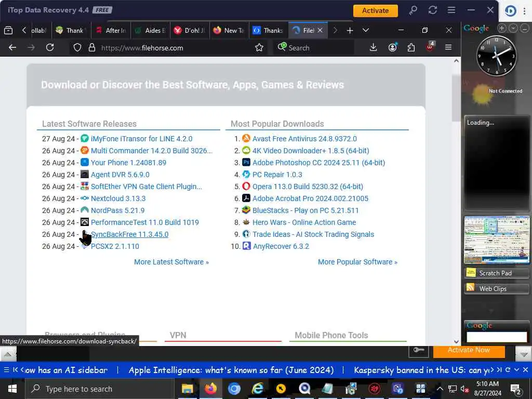Switch to the Thanks tab with blue icon
Image resolution: width=532 pixels, height=399 pixels.
tap(269, 31)
